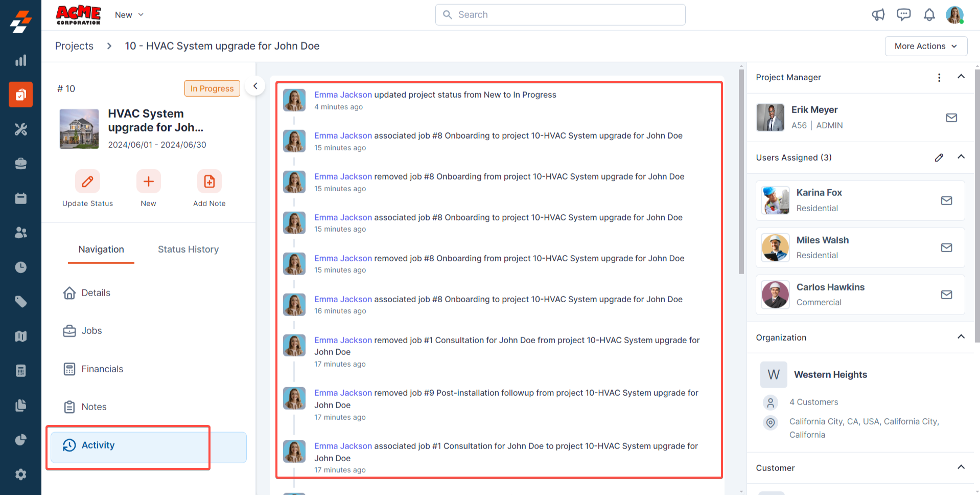Open the briefcase jobs icon in sidebar
Viewport: 980px width, 495px height.
tap(20, 164)
